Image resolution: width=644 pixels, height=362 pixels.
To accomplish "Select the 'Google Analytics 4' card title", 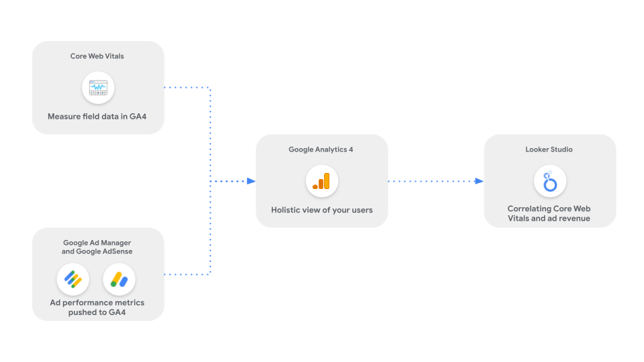I will click(321, 149).
